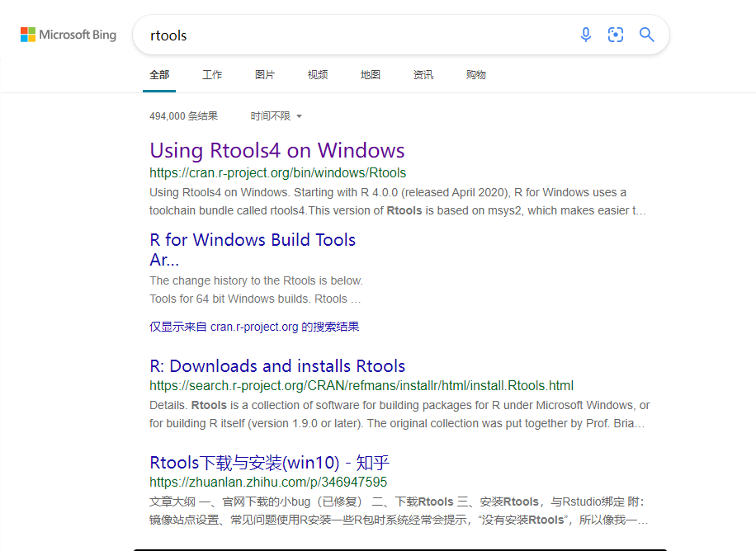This screenshot has height=551, width=756.
Task: Open R: Downloads and installs Rtools result
Action: (x=277, y=366)
